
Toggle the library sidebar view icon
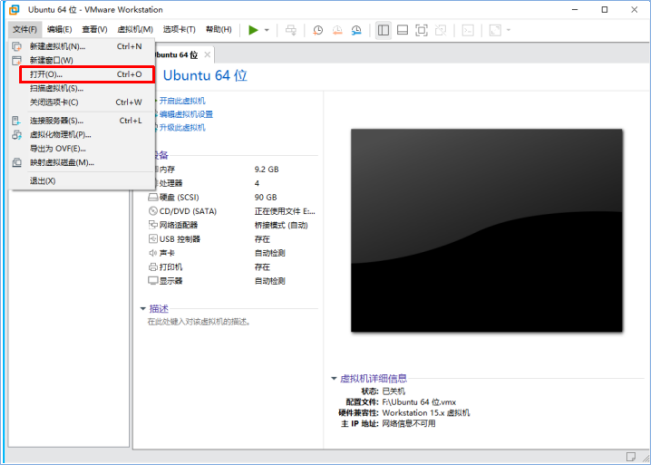point(383,30)
